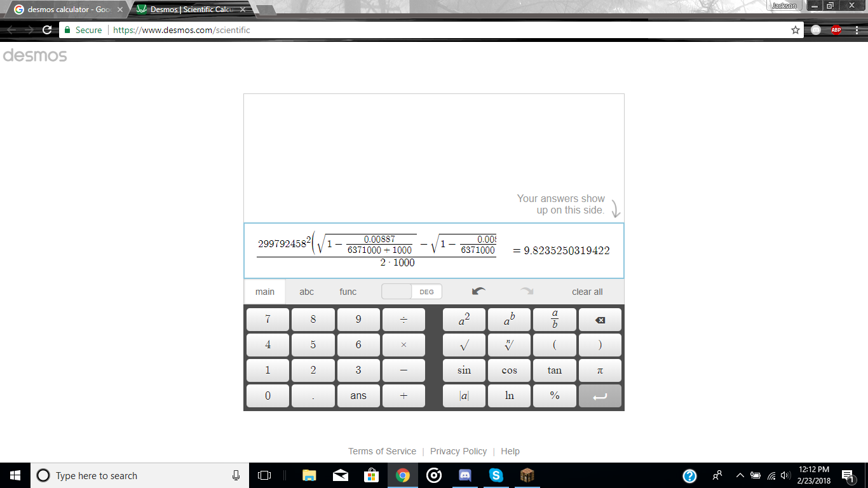Switch to the abc keyboard tab
The width and height of the screenshot is (868, 488).
tap(306, 292)
